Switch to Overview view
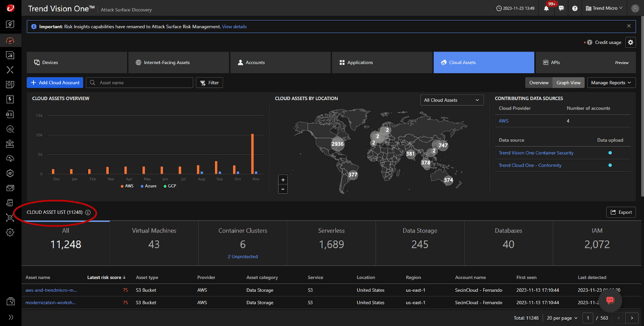 click(x=538, y=83)
